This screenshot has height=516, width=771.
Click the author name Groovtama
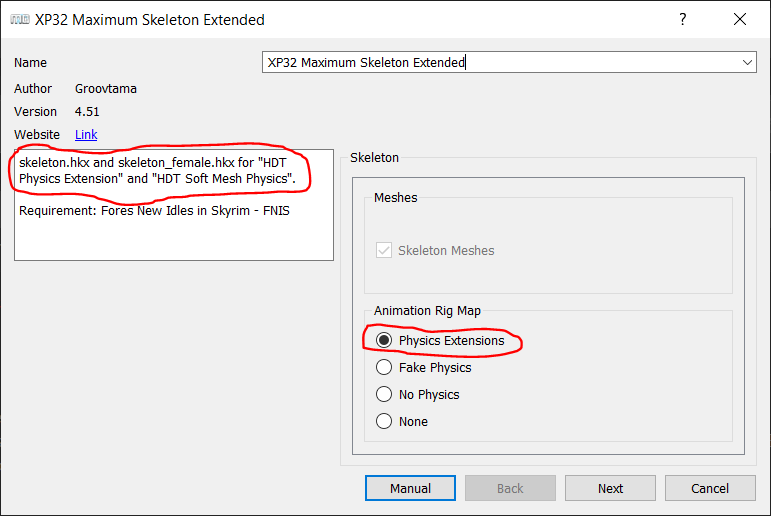(106, 89)
